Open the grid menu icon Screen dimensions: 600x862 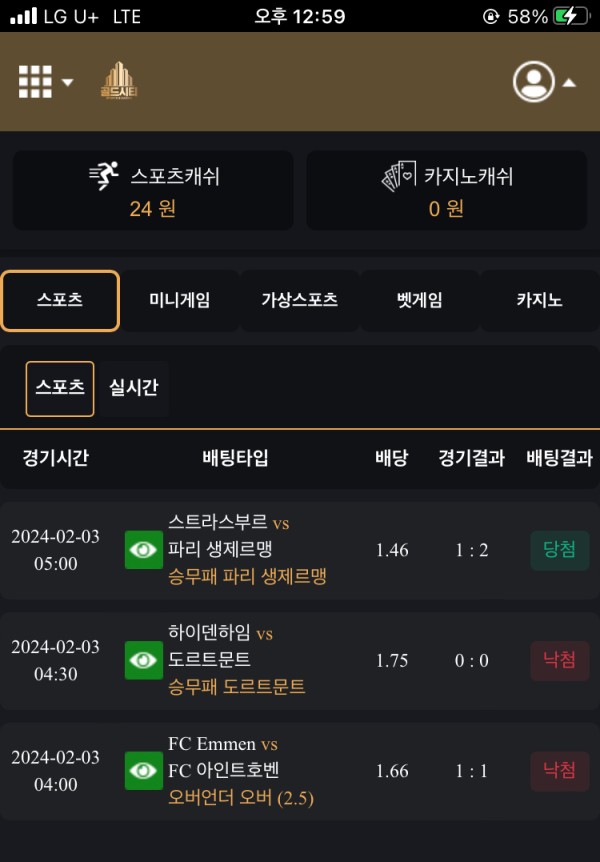click(x=35, y=81)
